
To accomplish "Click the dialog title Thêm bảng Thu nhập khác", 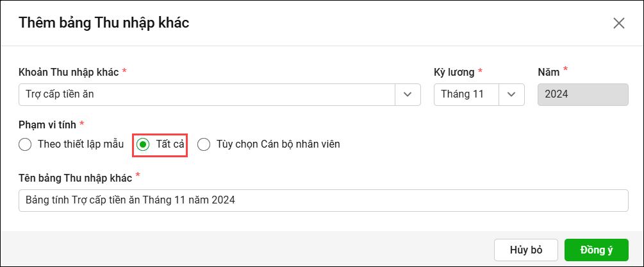I will pyautogui.click(x=104, y=23).
